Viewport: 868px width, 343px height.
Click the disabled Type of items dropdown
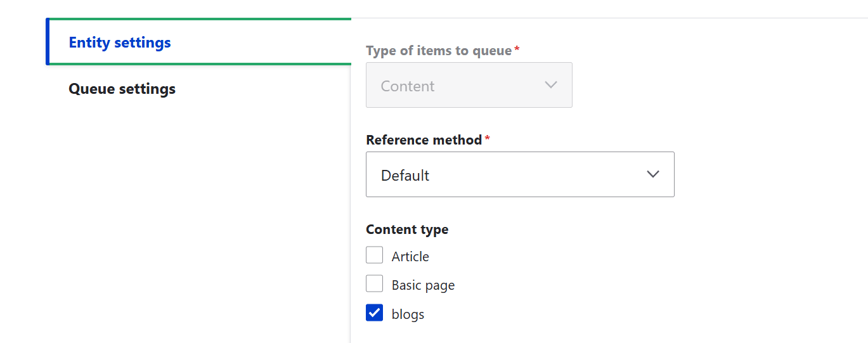[469, 85]
